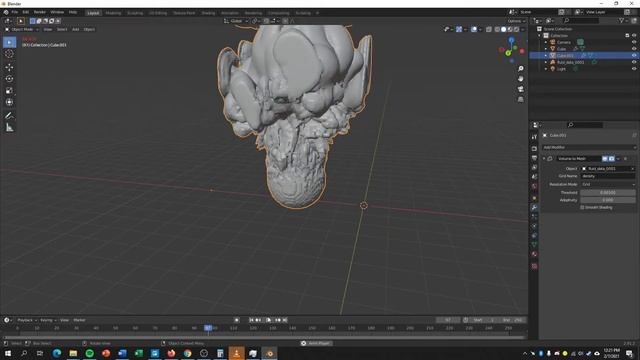Open Microsoft Edge from the taskbar
The width and height of the screenshot is (640, 360).
coord(57,353)
